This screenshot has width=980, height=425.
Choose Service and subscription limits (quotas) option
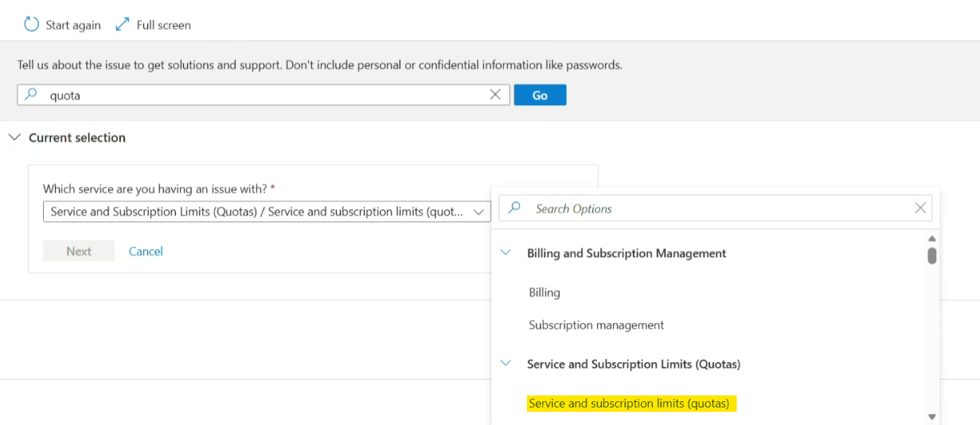(x=629, y=404)
